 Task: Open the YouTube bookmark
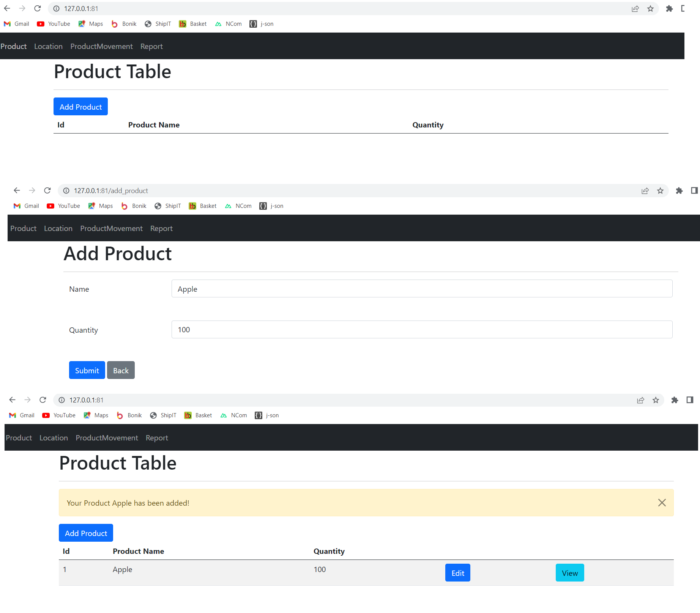point(53,24)
